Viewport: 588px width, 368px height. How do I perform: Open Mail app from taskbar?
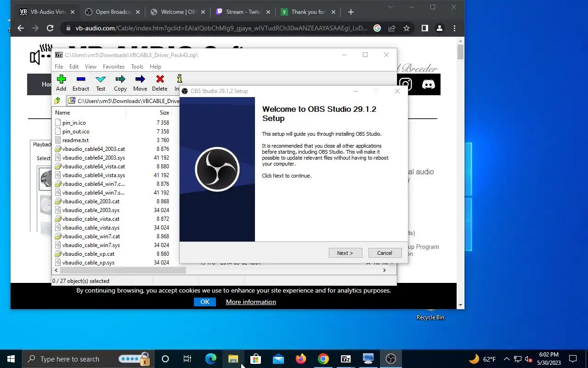tap(278, 359)
